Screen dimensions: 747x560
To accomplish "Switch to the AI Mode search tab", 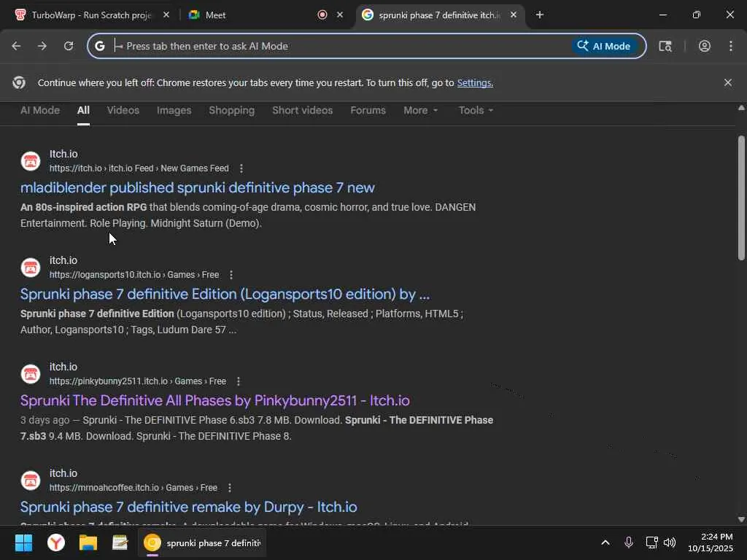I will click(x=40, y=111).
